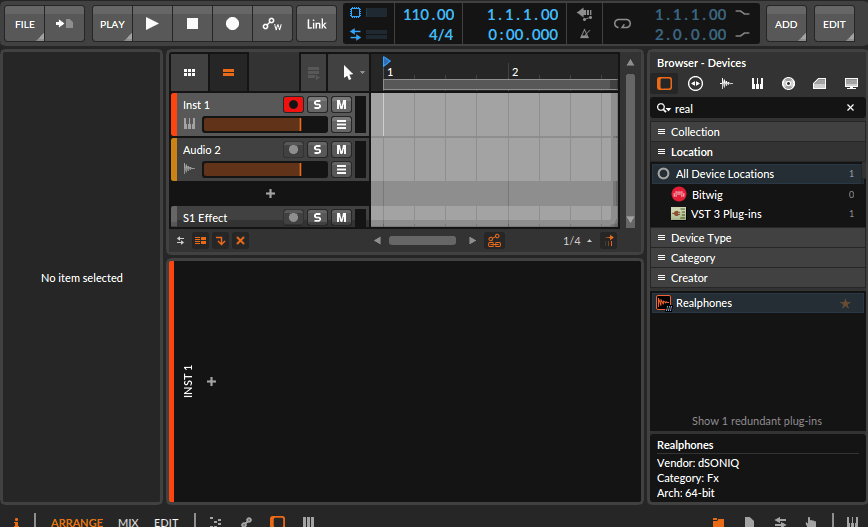Viewport: 868px width, 527px height.
Task: Select the Clips browser tab icon
Action: (x=819, y=84)
